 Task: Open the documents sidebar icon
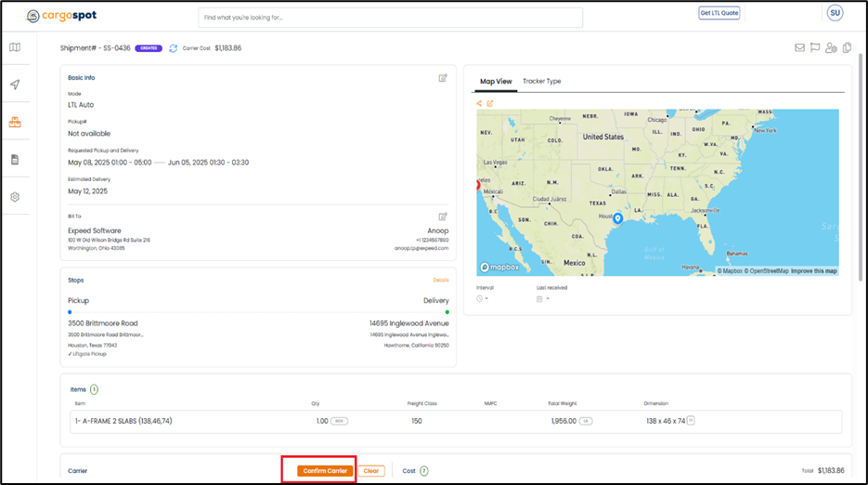(15, 160)
